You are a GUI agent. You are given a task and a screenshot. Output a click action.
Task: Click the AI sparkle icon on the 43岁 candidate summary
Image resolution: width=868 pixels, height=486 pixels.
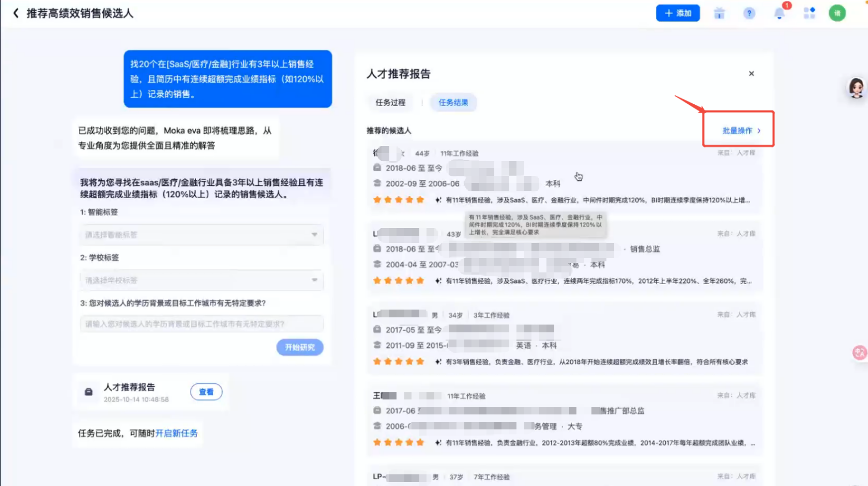pos(438,281)
